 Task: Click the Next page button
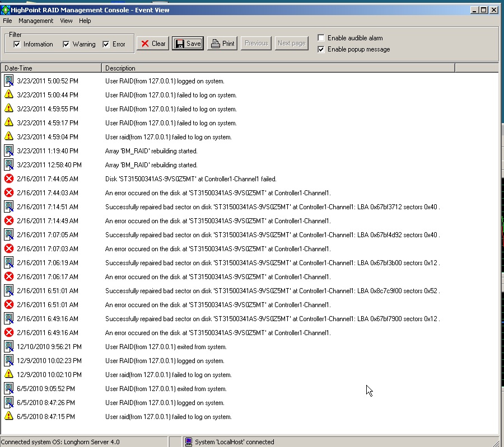coord(292,43)
